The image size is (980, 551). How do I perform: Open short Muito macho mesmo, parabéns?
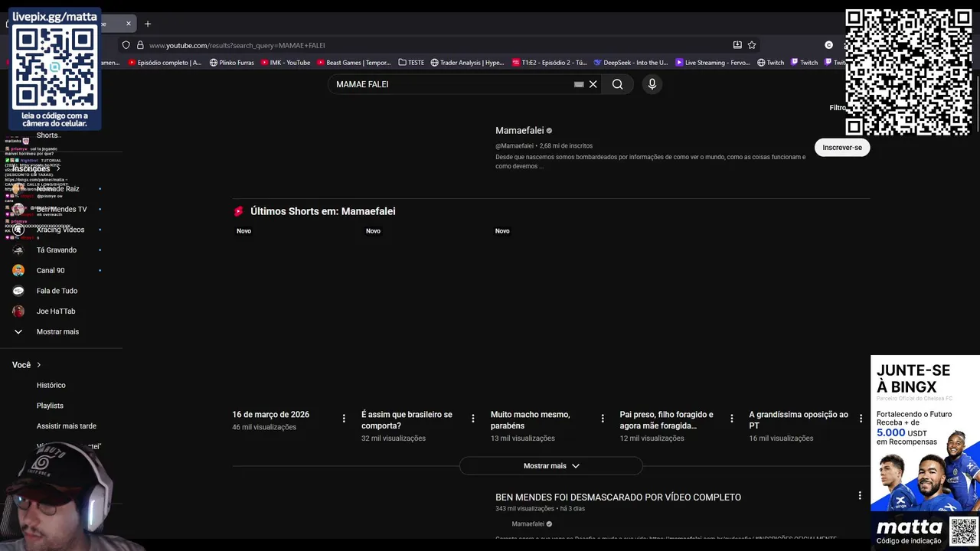click(x=531, y=420)
